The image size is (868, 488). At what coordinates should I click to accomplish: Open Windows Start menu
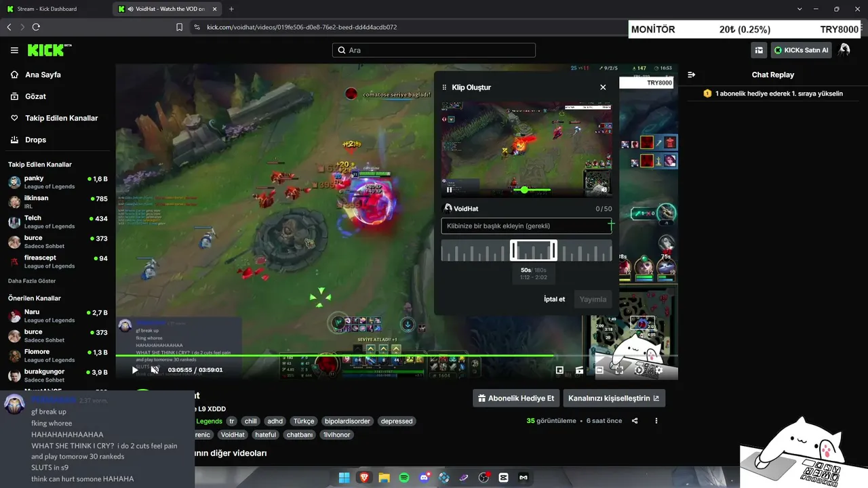344,477
